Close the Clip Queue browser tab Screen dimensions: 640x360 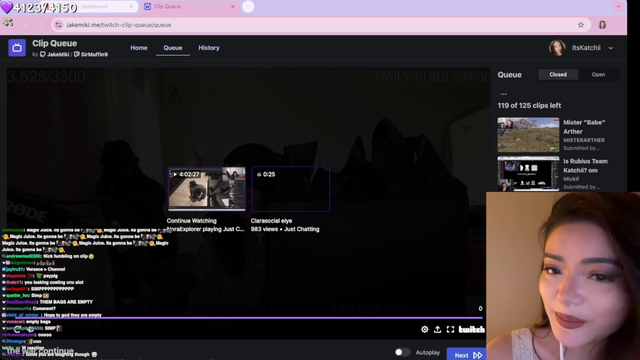(x=233, y=7)
